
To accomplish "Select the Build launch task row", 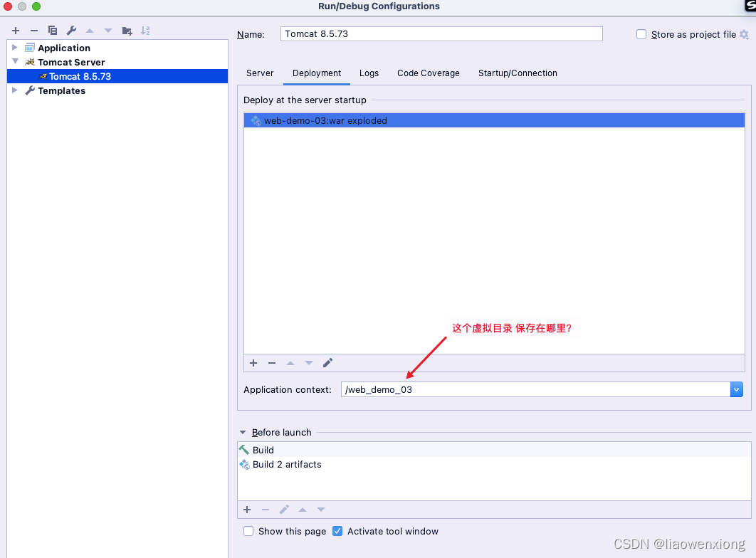I will pos(494,450).
